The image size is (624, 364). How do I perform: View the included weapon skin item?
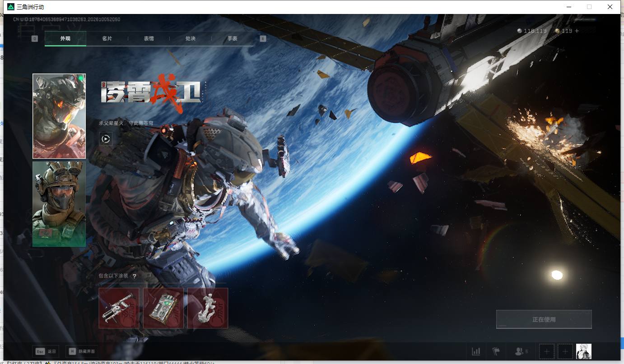tap(119, 308)
